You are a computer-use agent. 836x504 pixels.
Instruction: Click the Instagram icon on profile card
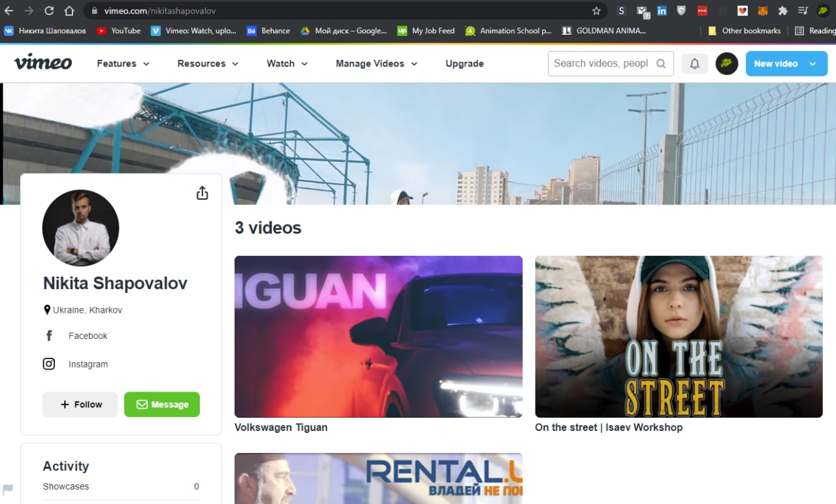[x=49, y=364]
